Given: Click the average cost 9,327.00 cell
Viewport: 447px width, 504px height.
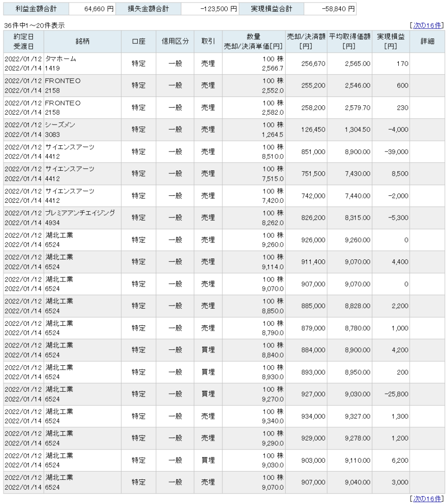Looking at the screenshot, I should click(350, 416).
